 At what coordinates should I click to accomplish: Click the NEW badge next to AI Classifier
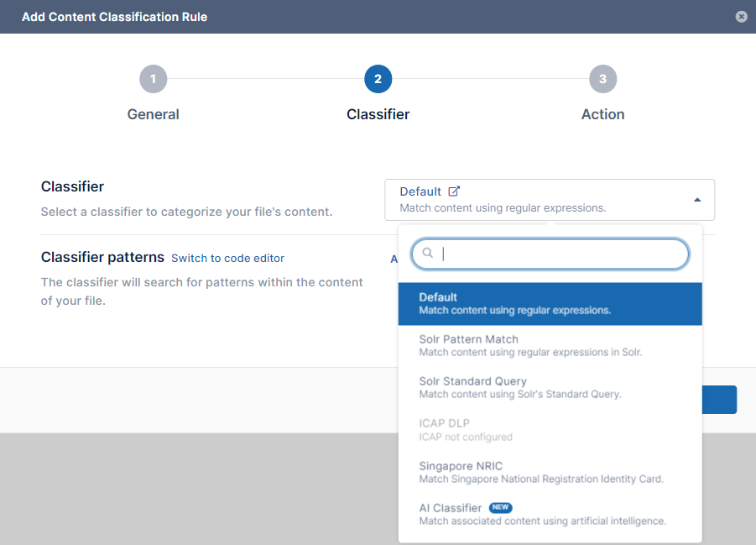tap(500, 508)
